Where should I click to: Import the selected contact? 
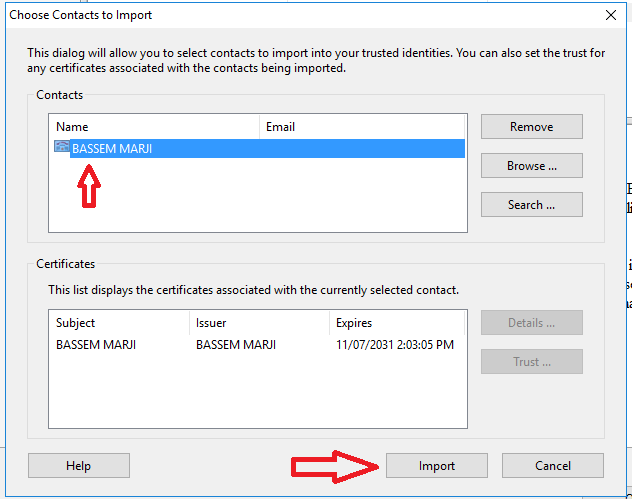[437, 466]
